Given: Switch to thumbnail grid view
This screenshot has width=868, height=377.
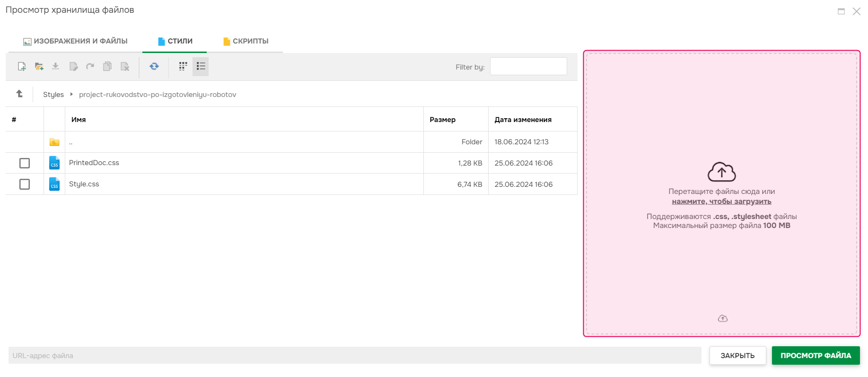Looking at the screenshot, I should coord(183,67).
